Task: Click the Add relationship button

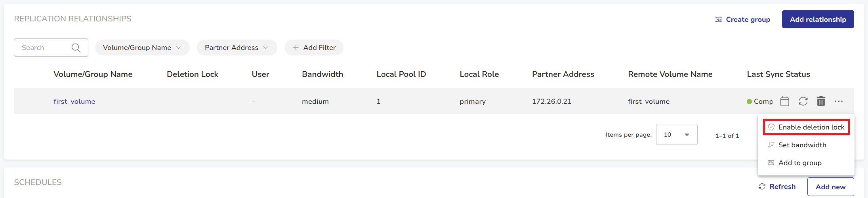Action: [x=818, y=19]
